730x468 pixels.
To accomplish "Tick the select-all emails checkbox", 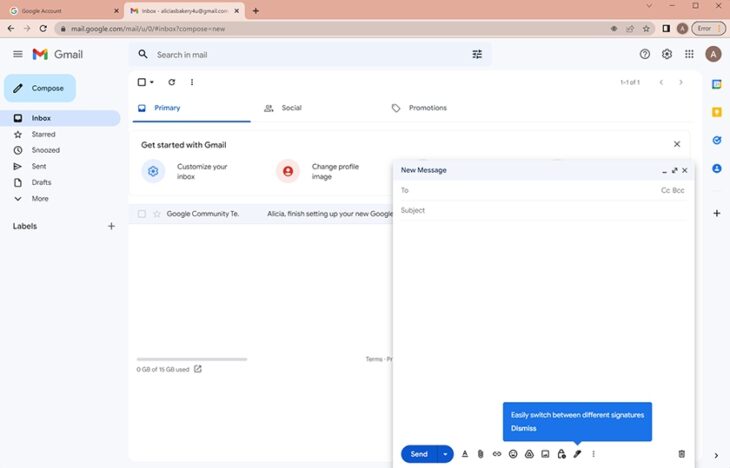I will 142,82.
